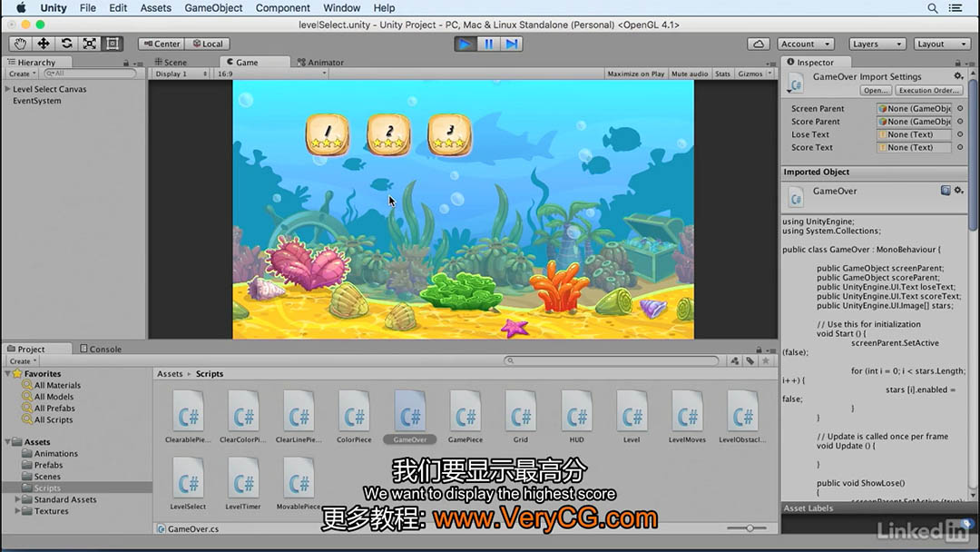Select the GamePiece script file
980x552 pixels.
[x=465, y=417]
